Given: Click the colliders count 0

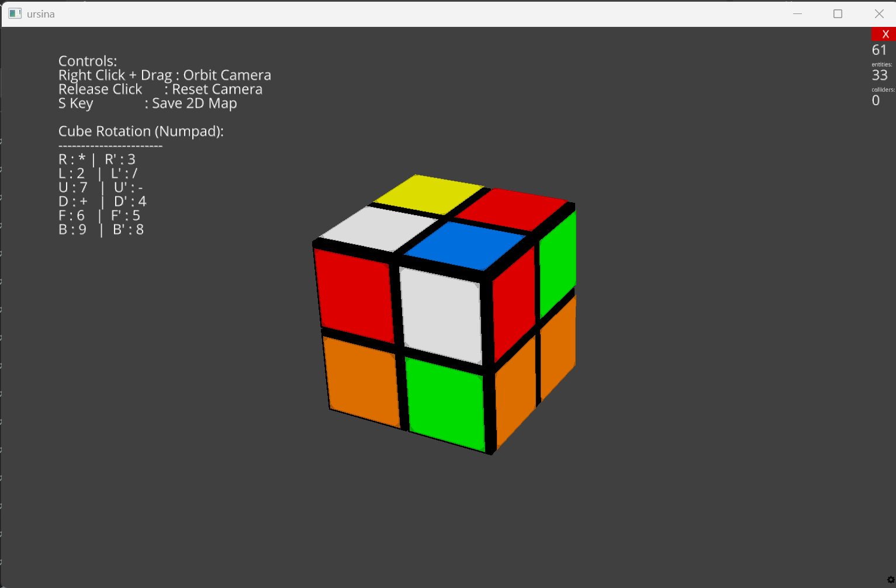Looking at the screenshot, I should [x=876, y=101].
